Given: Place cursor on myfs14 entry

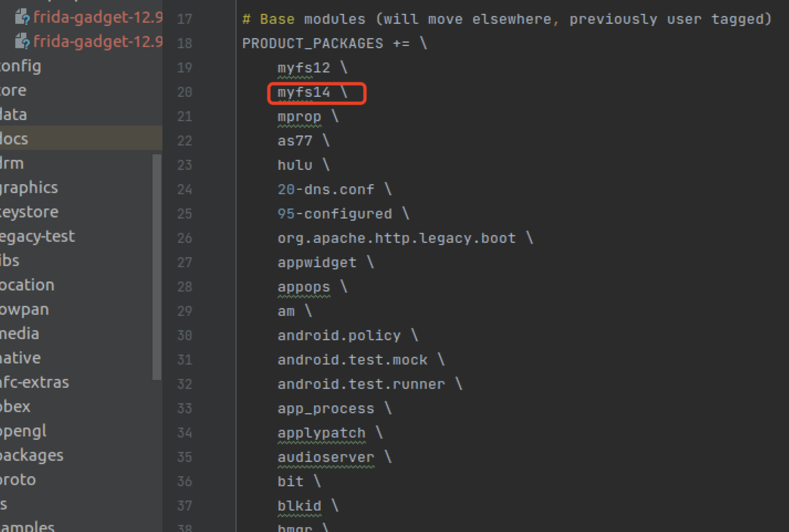Looking at the screenshot, I should [x=303, y=92].
